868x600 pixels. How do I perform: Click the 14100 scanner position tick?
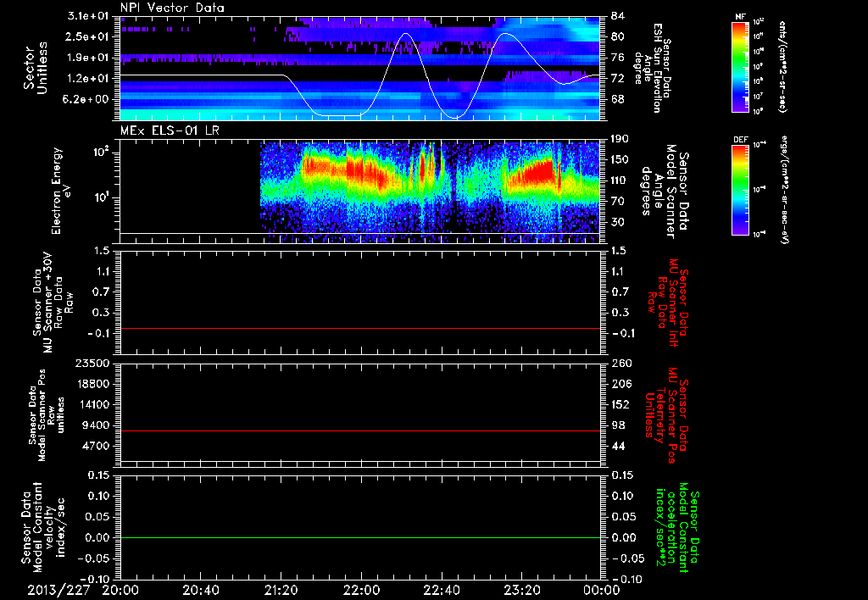(x=92, y=404)
